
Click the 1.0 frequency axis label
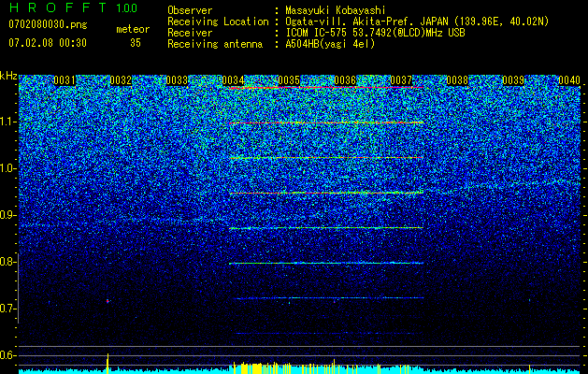(x=7, y=169)
